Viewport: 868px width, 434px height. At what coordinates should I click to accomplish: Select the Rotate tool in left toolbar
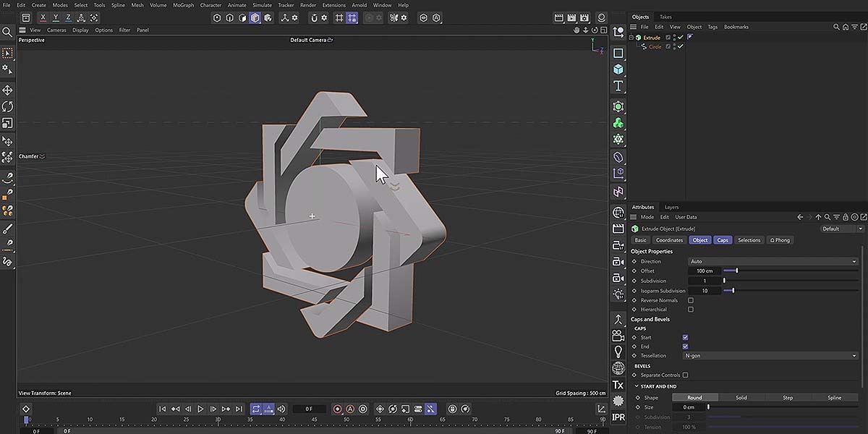tap(7, 106)
